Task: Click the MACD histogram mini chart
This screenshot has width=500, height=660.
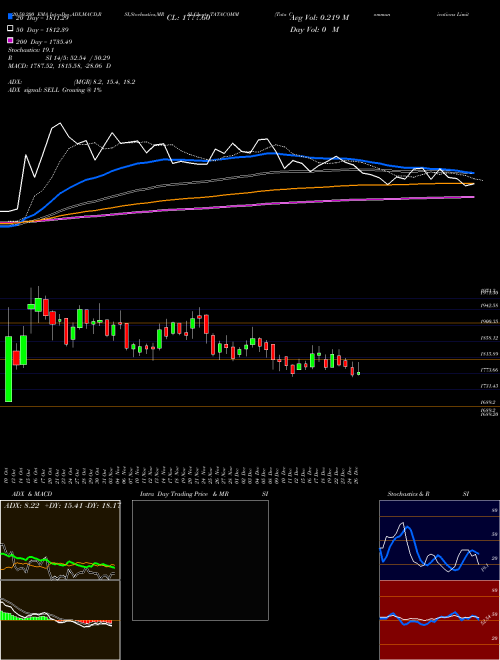Action: pos(60,620)
